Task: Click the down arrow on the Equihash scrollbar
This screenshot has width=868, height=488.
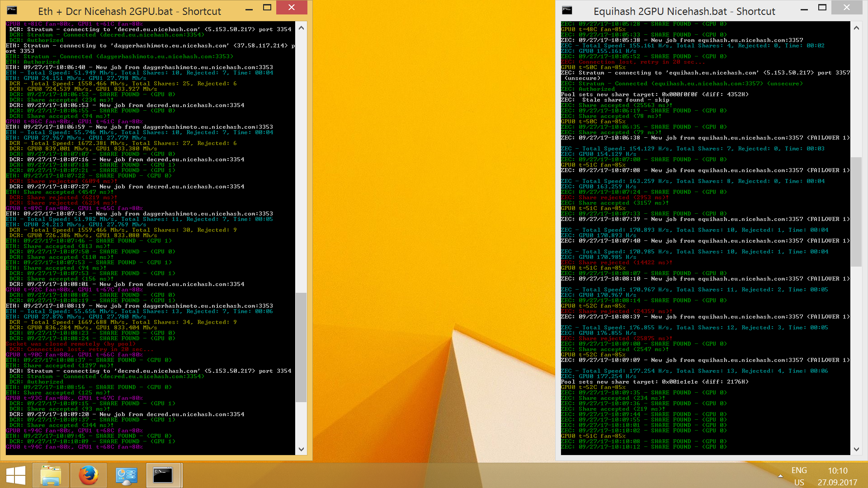Action: (857, 450)
